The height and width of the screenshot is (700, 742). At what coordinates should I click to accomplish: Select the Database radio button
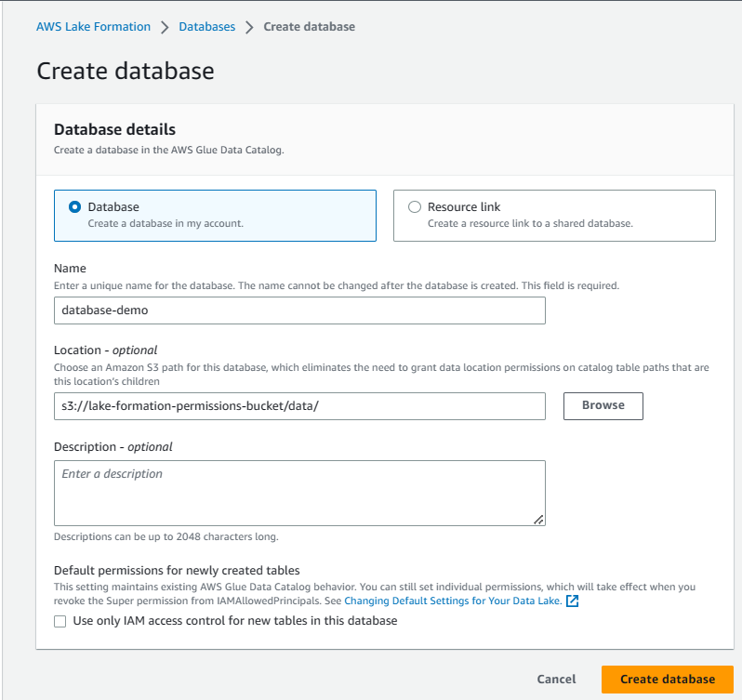(75, 207)
